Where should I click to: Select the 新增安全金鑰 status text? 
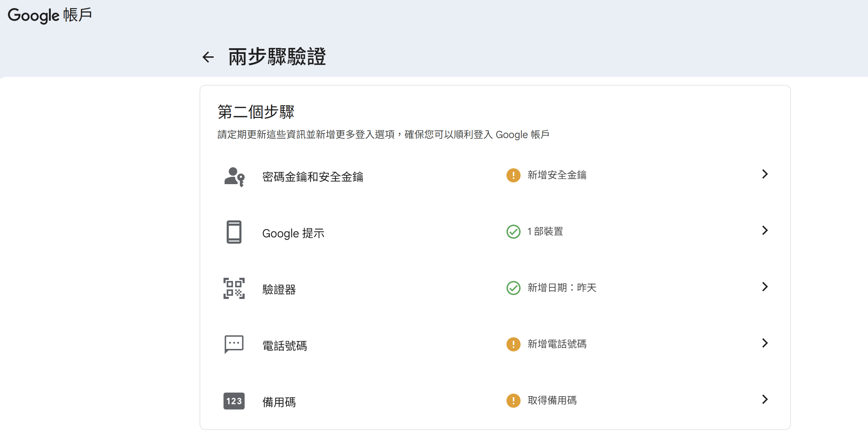click(557, 175)
